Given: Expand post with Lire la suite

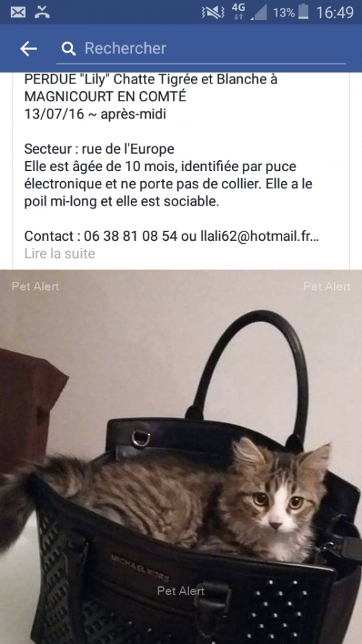Looking at the screenshot, I should pyautogui.click(x=60, y=254).
